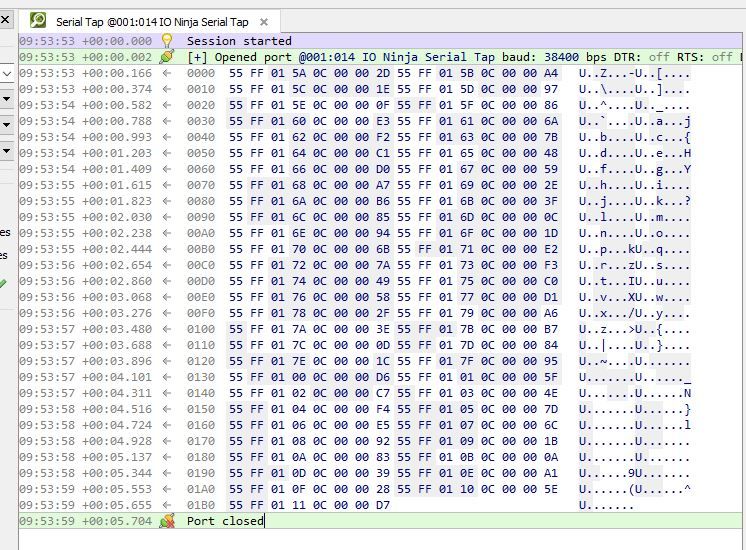The width and height of the screenshot is (746, 550).
Task: Click the Serial Tap session tab icon
Action: [38, 20]
